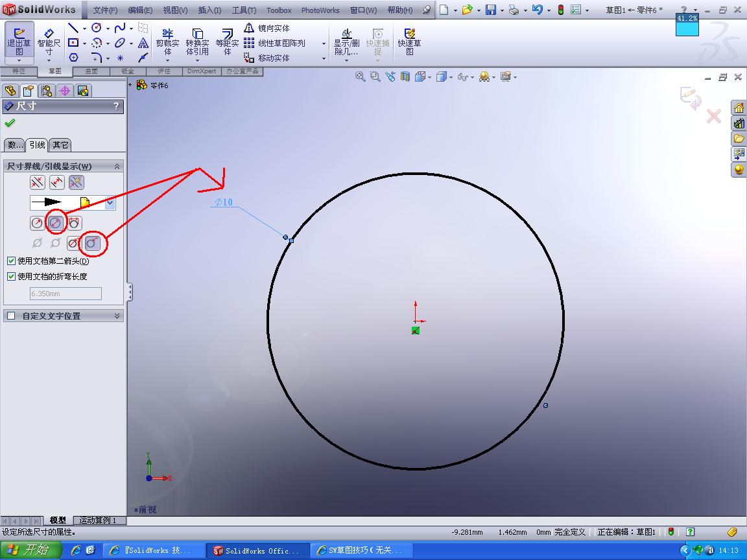Open the arrow style dropdown
This screenshot has width=747, height=560.
point(110,203)
